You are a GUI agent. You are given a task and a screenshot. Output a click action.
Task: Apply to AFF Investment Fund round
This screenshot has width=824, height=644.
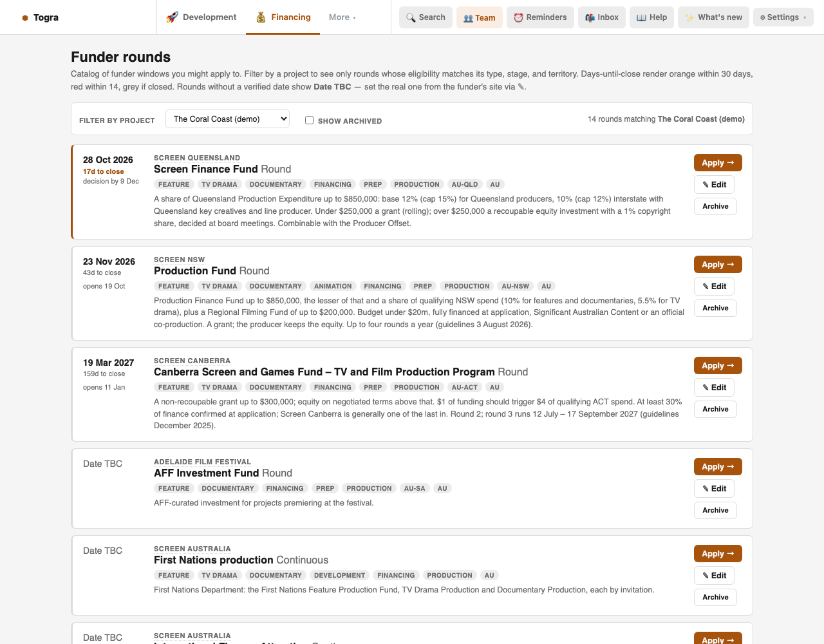point(718,467)
